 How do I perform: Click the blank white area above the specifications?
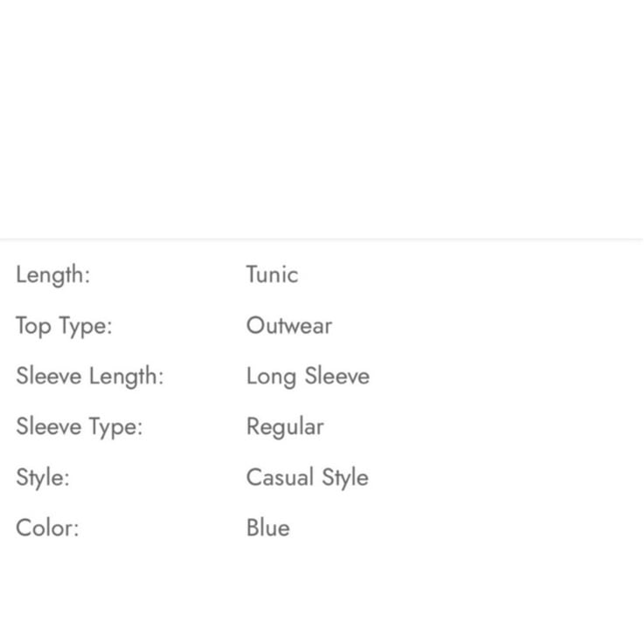click(x=322, y=114)
